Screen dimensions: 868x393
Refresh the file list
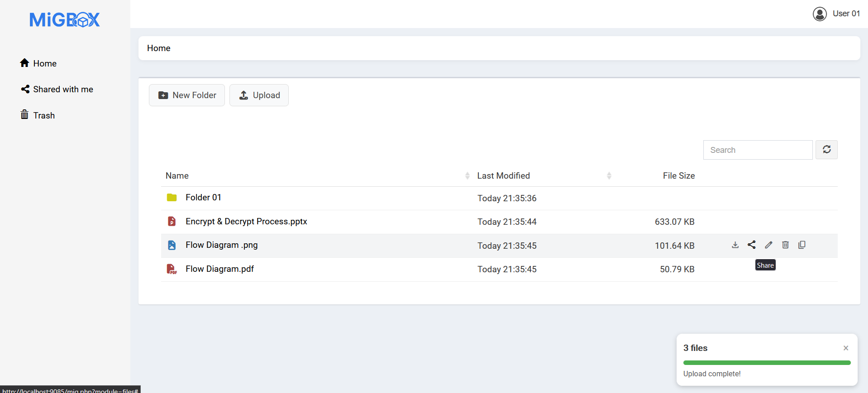[x=826, y=150]
